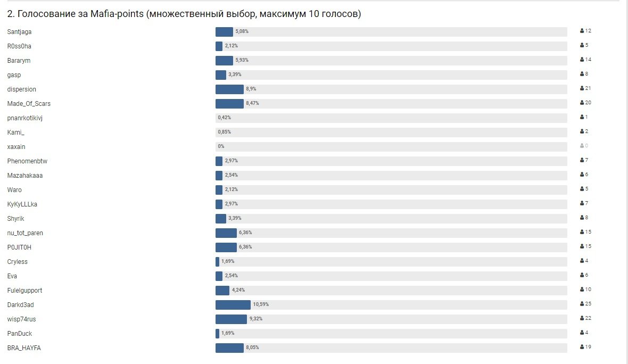Screen dimensions: 628x364
Task: Click the person icon in the BRA_HAYFA row
Action: 582,347
